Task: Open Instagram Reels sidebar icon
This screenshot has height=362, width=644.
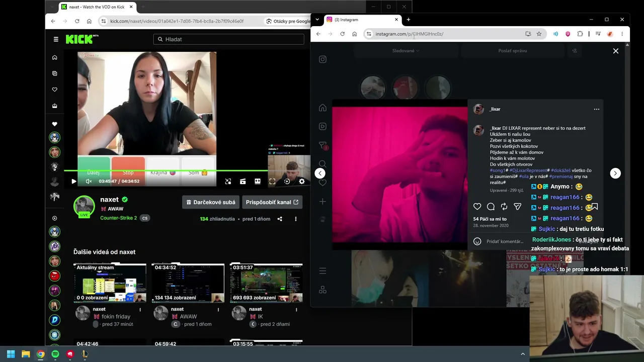Action: click(323, 126)
